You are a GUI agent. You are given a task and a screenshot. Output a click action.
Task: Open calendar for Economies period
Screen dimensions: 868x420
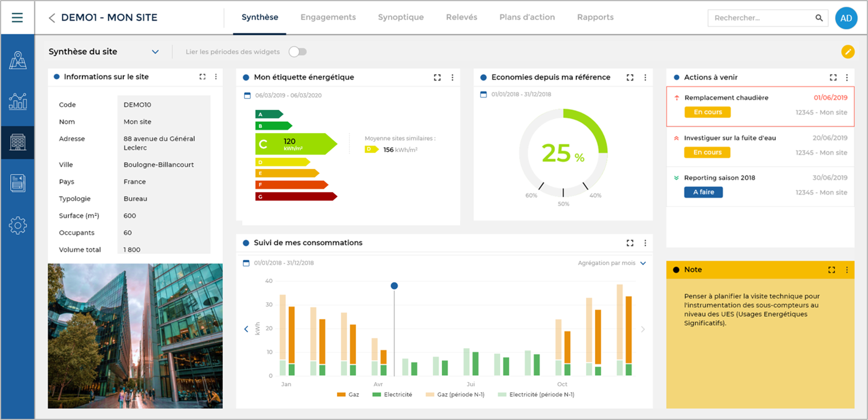pyautogui.click(x=483, y=94)
